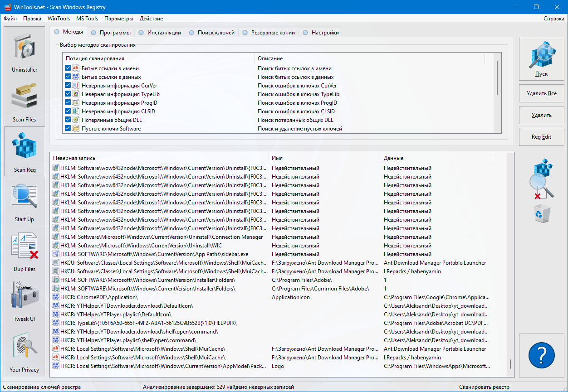Viewport: 568px width, 392px height.
Task: Click icon of YTHelper.YTDownloader.download DefaultIcon row
Action: coord(56,305)
